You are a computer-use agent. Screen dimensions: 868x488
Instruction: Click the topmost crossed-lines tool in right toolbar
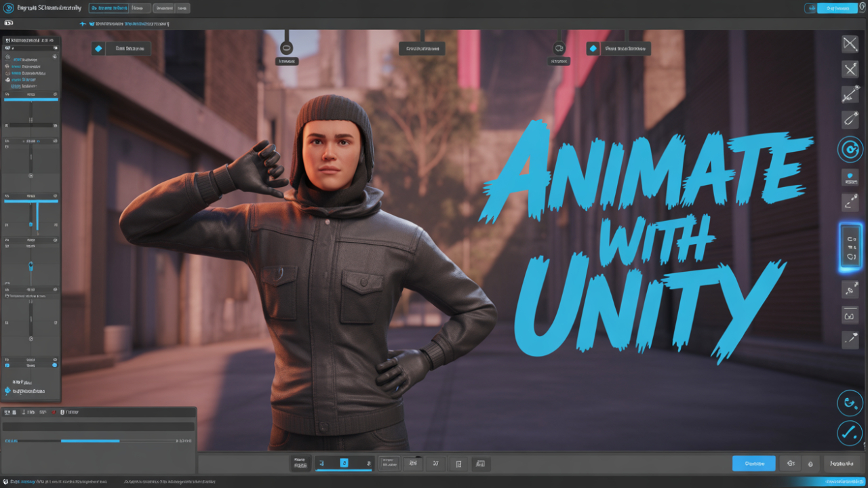pos(850,44)
